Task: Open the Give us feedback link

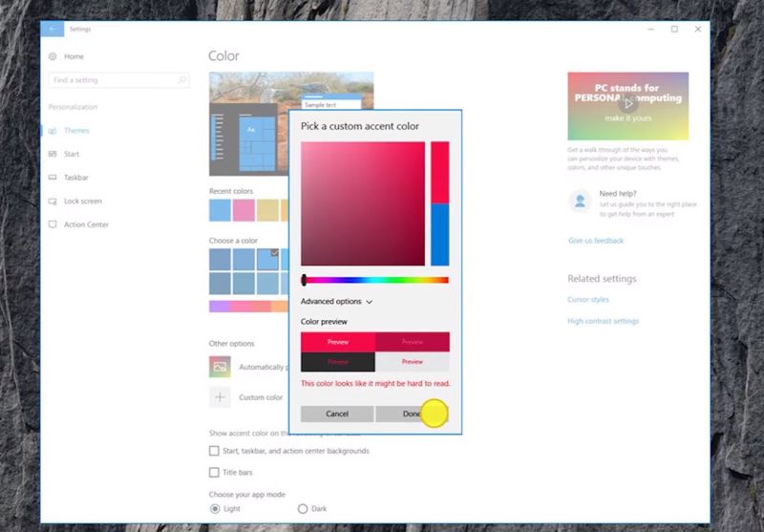Action: [x=595, y=241]
